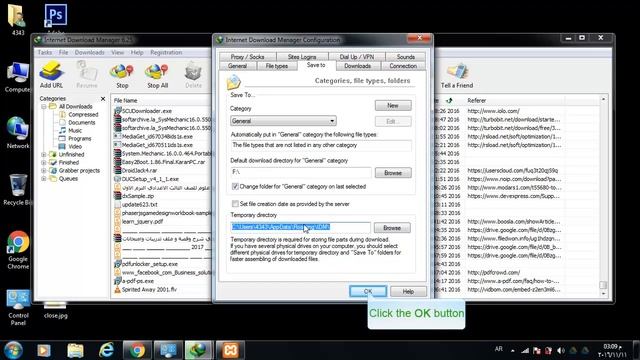Close the Categories panel
Screen dimensions: 640x360
(103, 99)
